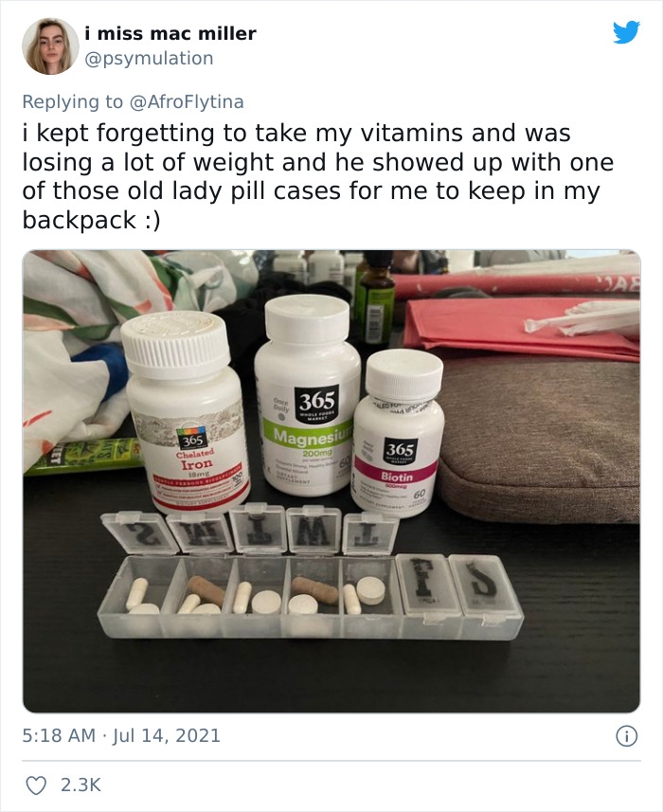Image resolution: width=663 pixels, height=812 pixels.
Task: Open the attached vitamins photo
Action: coord(331,481)
